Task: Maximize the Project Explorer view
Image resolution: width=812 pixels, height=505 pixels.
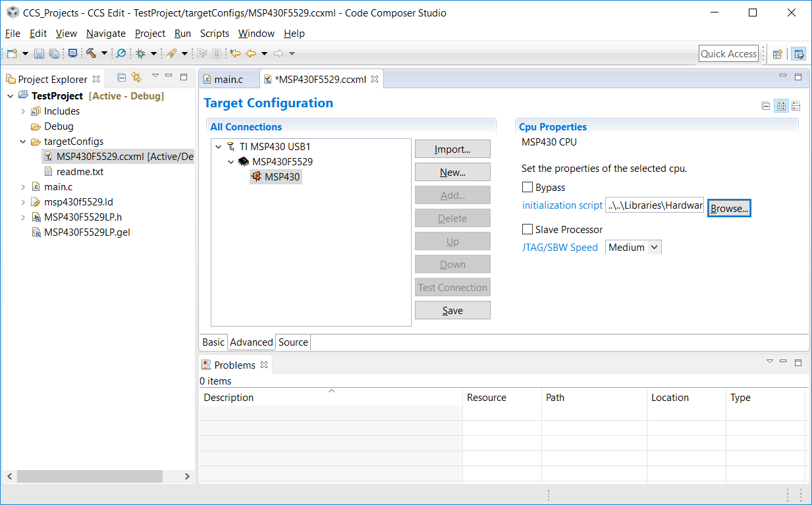Action: pyautogui.click(x=184, y=77)
